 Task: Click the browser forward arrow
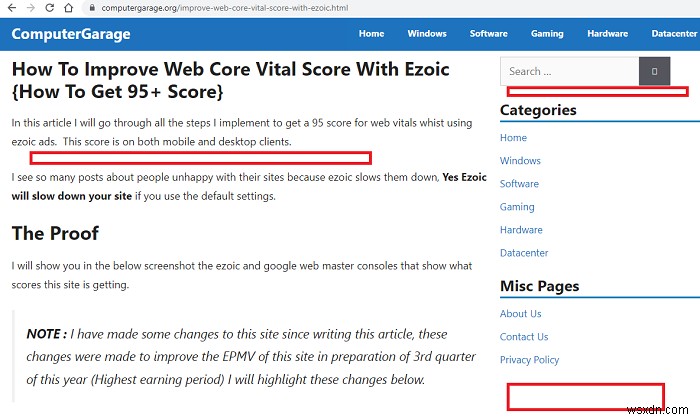(31, 8)
